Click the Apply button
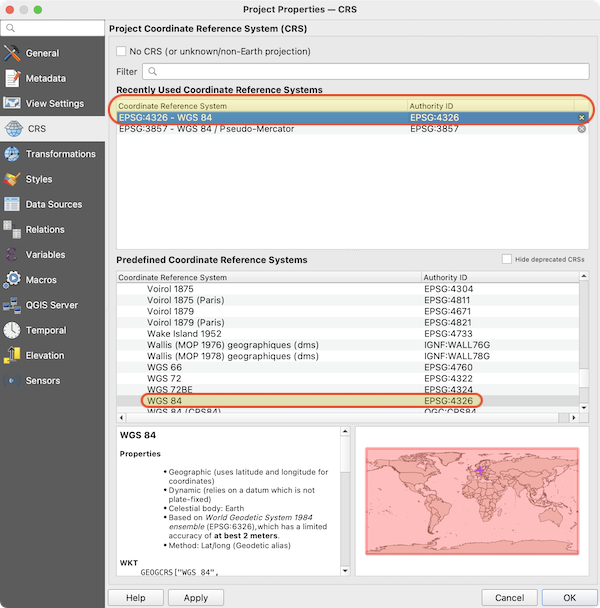Screen dimensions: 600x608 point(196,598)
